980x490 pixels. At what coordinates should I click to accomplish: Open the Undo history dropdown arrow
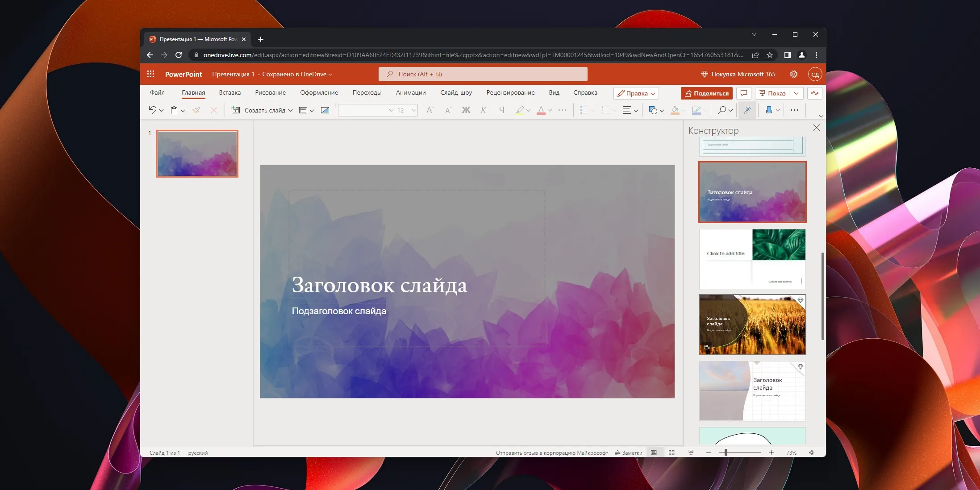pos(161,111)
